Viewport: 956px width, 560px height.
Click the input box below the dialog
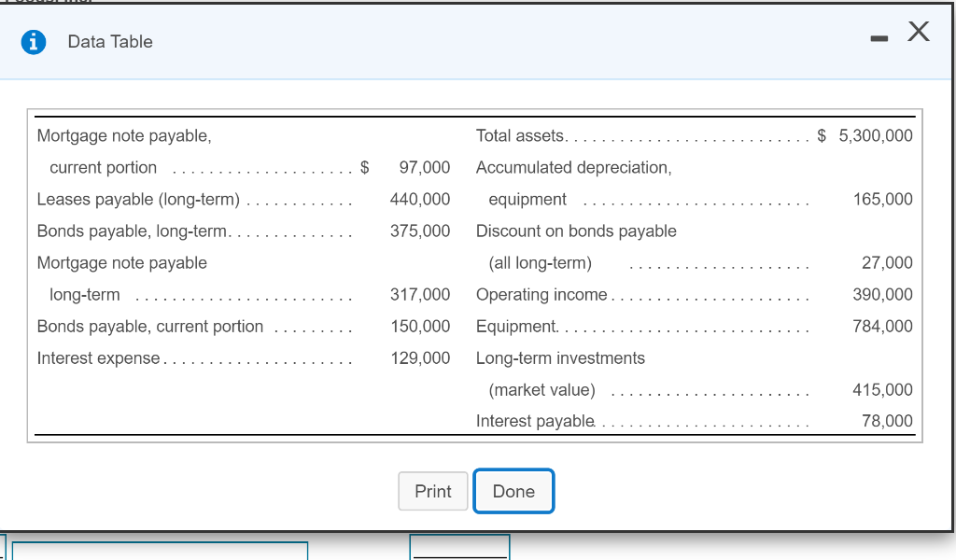click(x=459, y=550)
